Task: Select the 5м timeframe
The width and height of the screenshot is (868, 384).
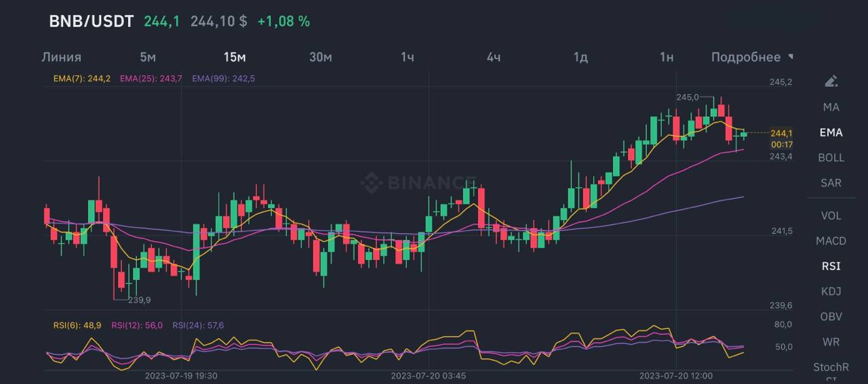Action: point(148,57)
